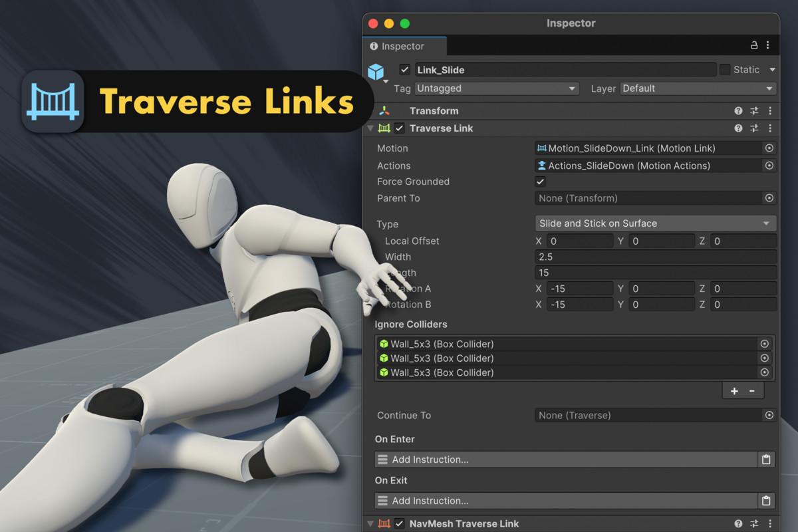Click the paste icon beside On Enter instructions

coord(765,459)
